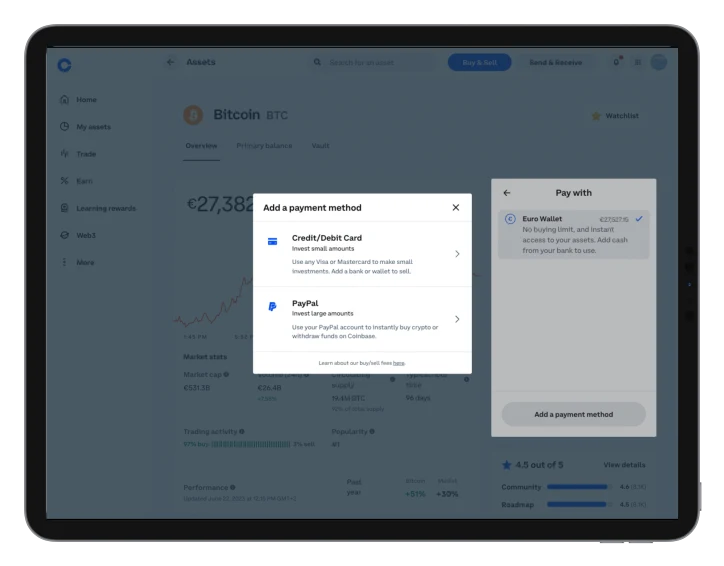724x566 pixels.
Task: Click the Market stats heading
Action: click(205, 357)
